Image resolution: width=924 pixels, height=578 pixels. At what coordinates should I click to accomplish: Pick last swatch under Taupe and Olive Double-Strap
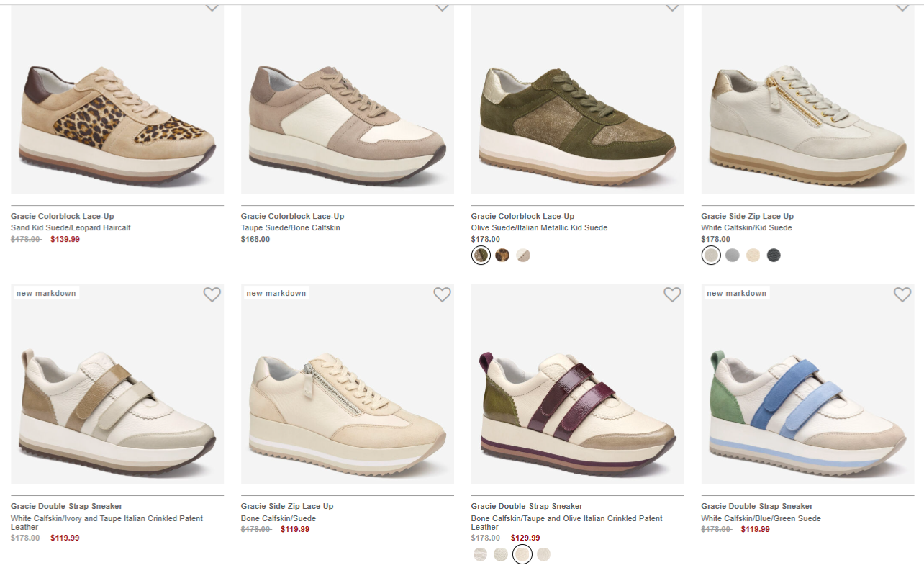543,554
